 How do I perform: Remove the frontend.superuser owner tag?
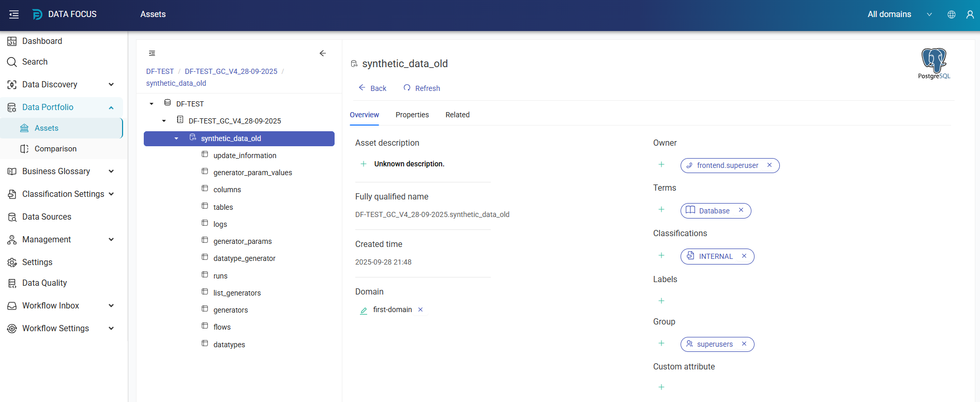pyautogui.click(x=770, y=165)
